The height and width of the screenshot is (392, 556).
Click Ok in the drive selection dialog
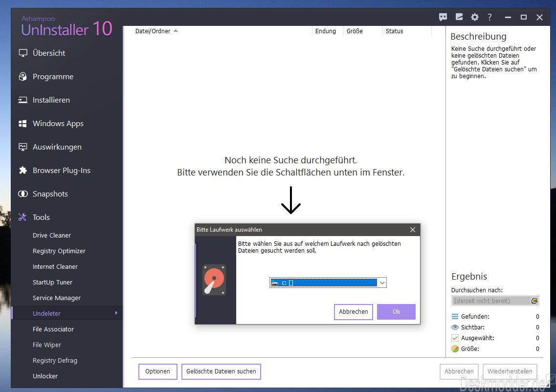coord(396,312)
